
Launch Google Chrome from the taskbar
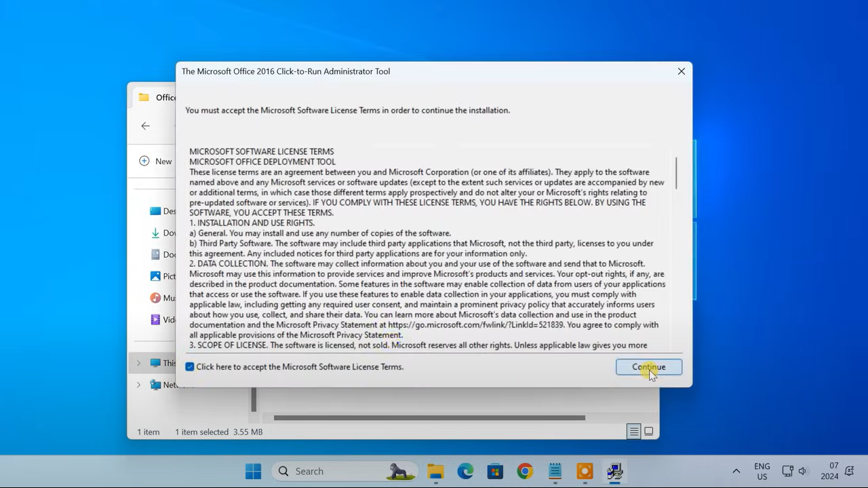525,471
